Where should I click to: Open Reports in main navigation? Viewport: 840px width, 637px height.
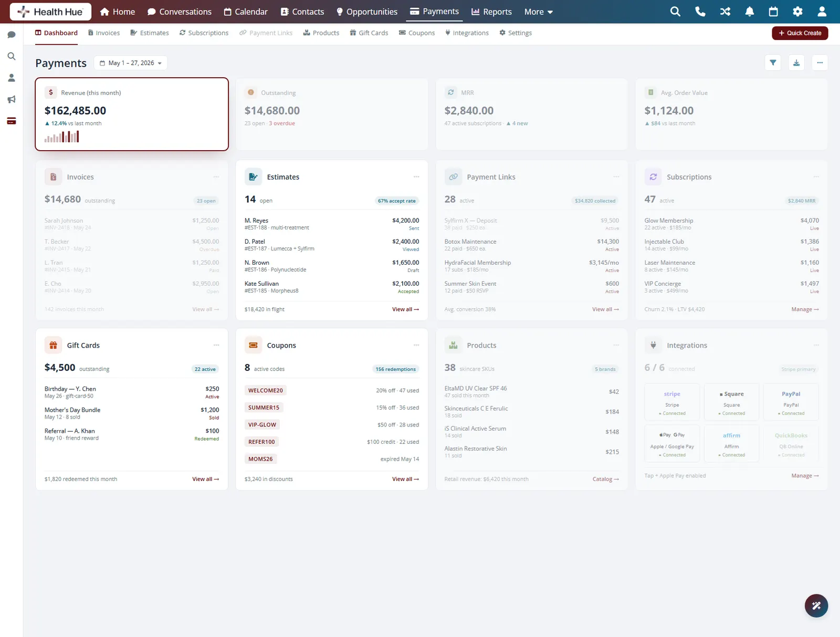491,12
